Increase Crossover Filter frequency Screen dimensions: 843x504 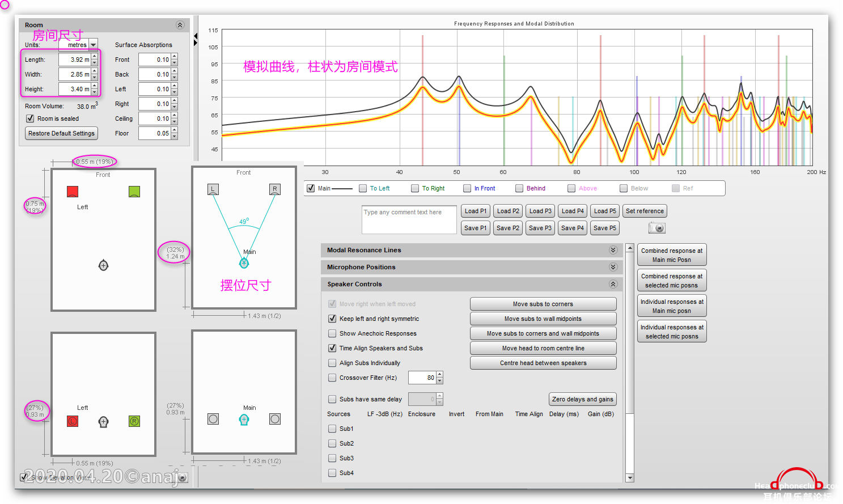pos(439,375)
